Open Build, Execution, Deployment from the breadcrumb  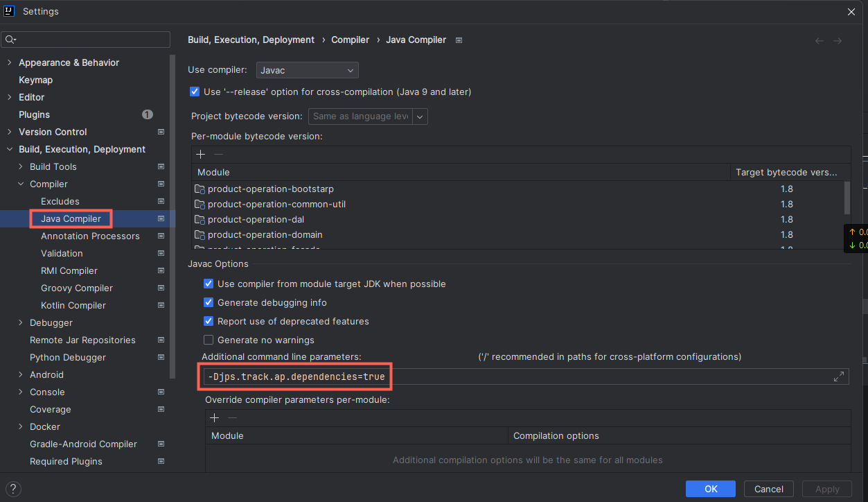pos(251,40)
